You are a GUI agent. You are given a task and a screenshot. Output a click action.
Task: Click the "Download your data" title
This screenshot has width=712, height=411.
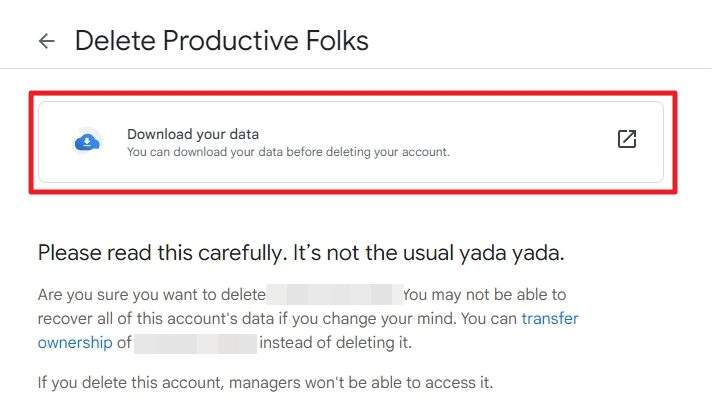pyautogui.click(x=193, y=134)
